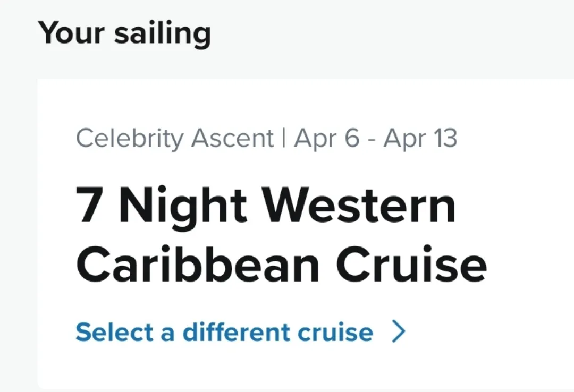This screenshot has height=392, width=574.
Task: Click the word Select in the blue link
Action: tap(114, 332)
